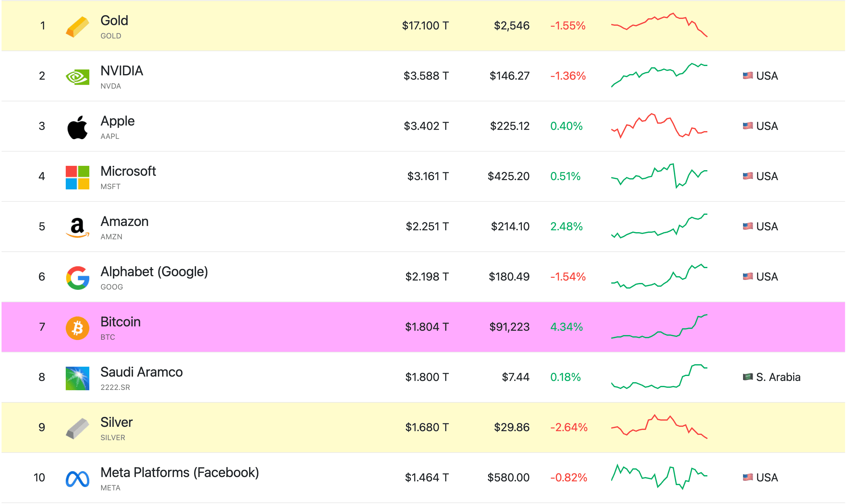View Microsoft's price sparkline chart
This screenshot has width=846, height=504.
point(659,176)
